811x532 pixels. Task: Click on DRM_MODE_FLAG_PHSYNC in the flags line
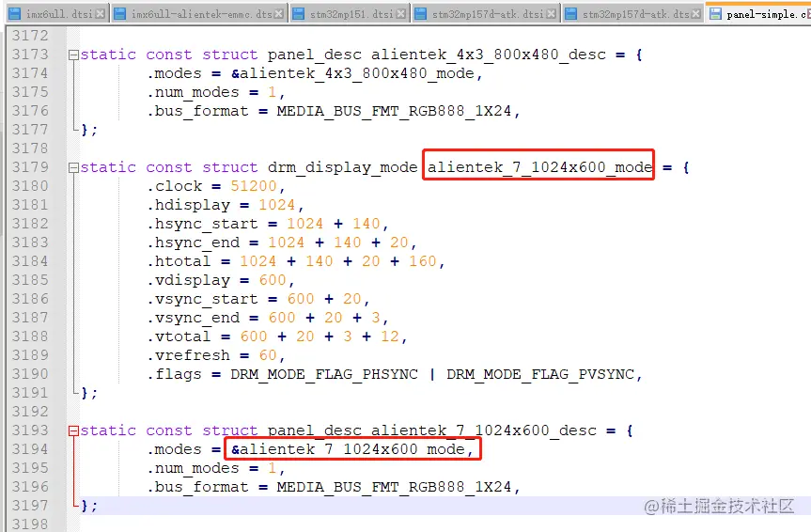(324, 374)
